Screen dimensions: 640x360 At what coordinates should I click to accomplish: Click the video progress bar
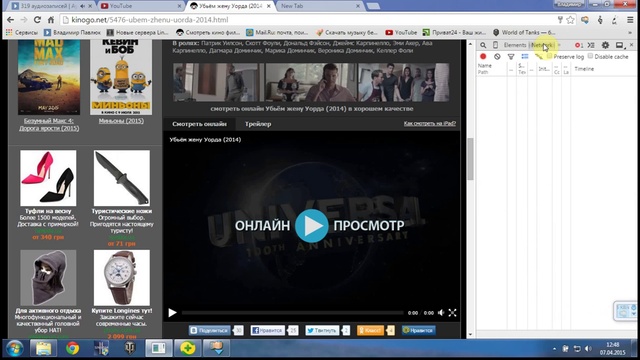pos(293,313)
